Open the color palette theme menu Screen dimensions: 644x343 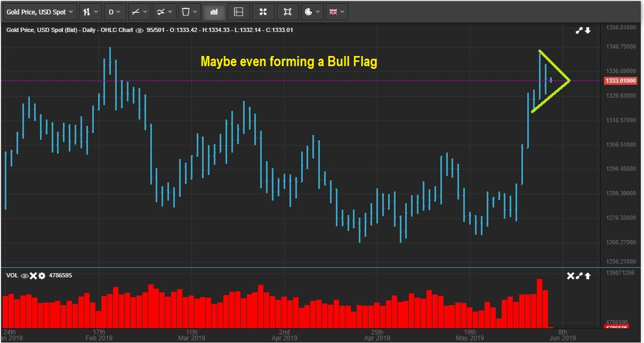coord(312,12)
